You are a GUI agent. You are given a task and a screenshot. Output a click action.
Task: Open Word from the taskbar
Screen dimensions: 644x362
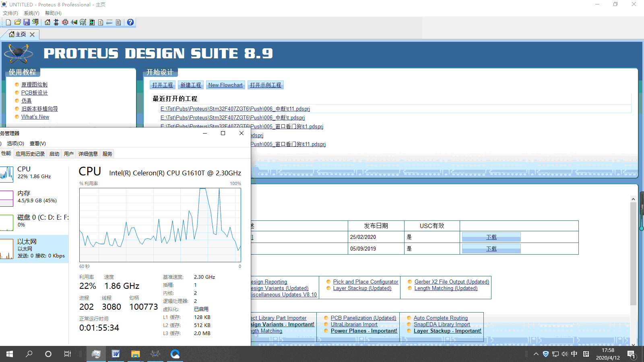click(116, 354)
